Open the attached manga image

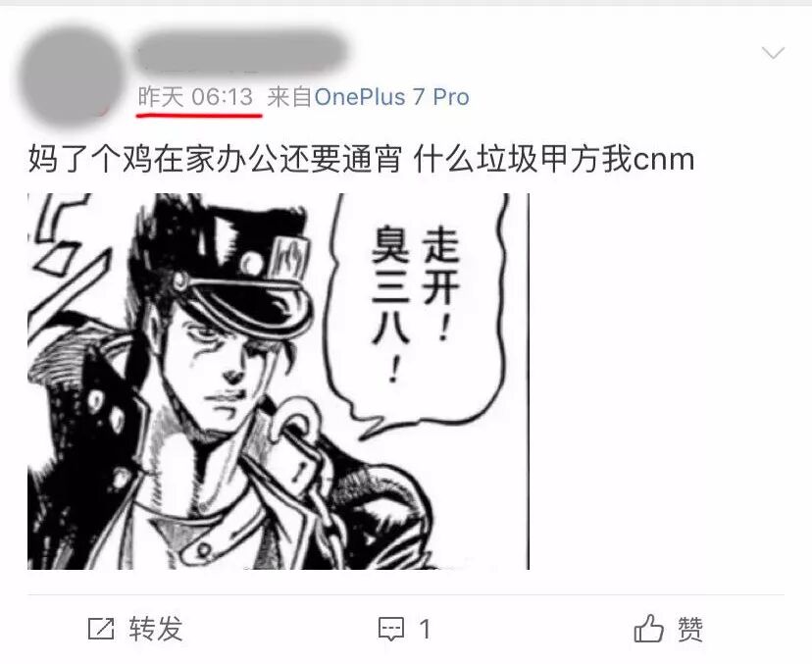tap(279, 382)
